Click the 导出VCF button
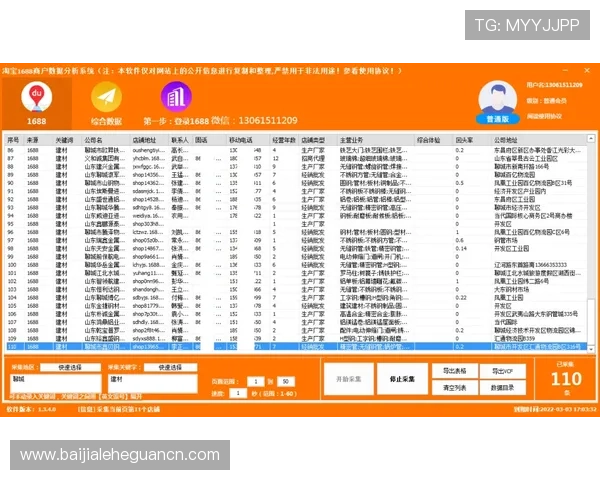Viewport: 600px width, 480px height. click(x=502, y=371)
